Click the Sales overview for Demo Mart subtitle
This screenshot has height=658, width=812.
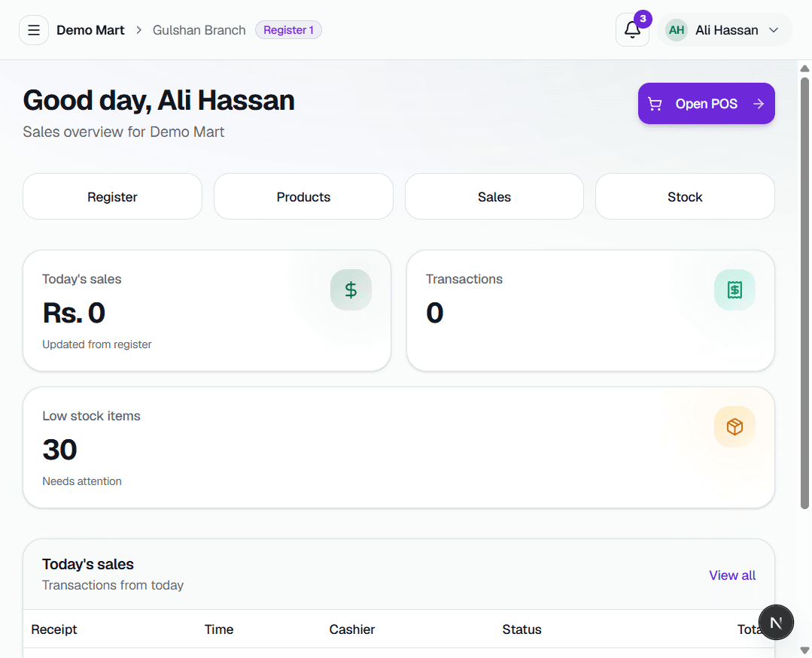pos(123,132)
